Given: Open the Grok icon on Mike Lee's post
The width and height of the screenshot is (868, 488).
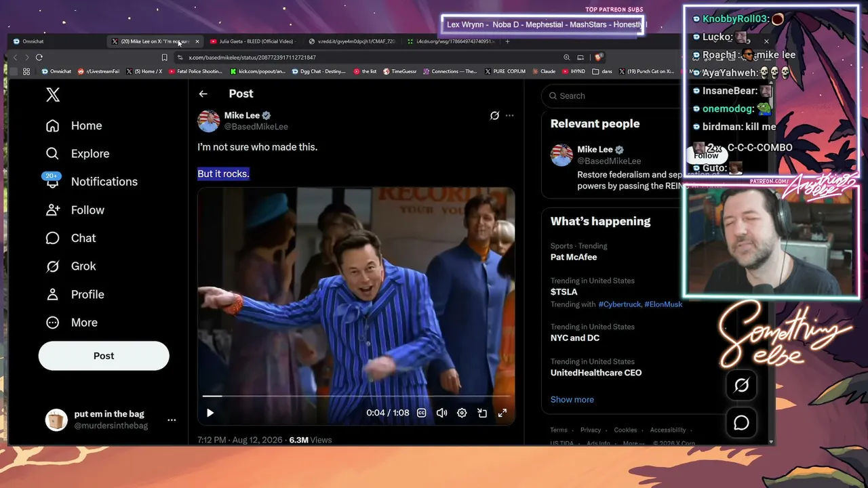Looking at the screenshot, I should point(495,116).
